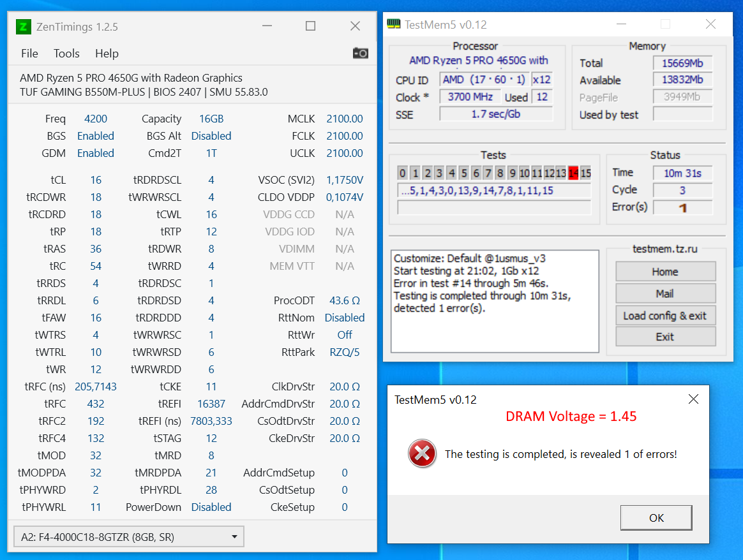
Task: Click the x12 core count field
Action: [x=542, y=80]
